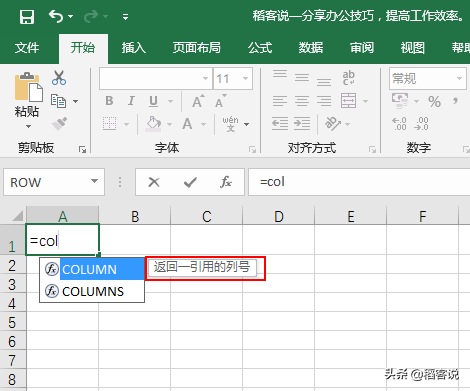Image resolution: width=470 pixels, height=391 pixels.
Task: Toggle Bold formatting
Action: pyautogui.click(x=109, y=101)
